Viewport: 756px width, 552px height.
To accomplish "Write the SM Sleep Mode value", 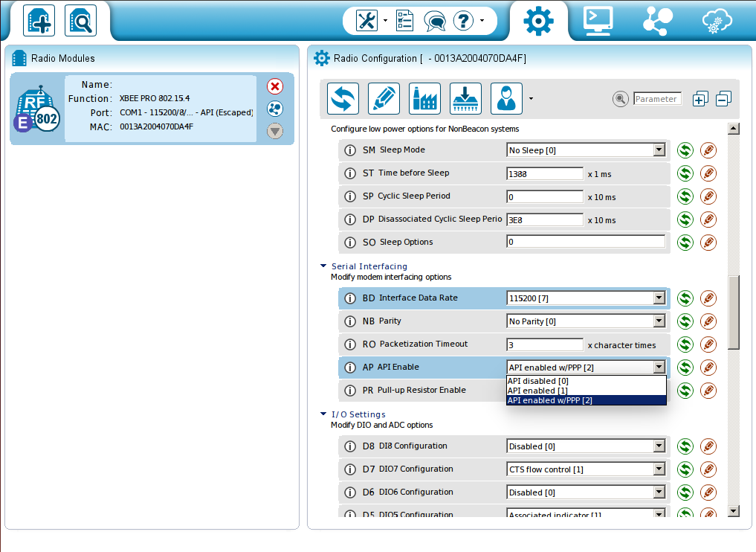I will 708,150.
